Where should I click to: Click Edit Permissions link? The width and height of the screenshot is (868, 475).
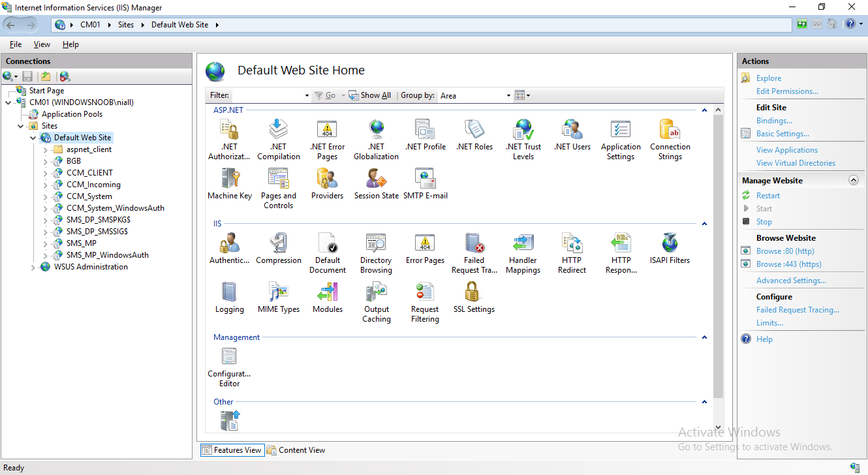pyautogui.click(x=787, y=91)
